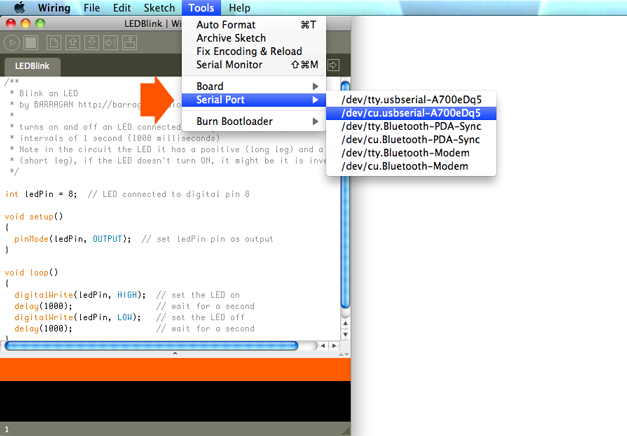Open the Edit menu

point(122,8)
